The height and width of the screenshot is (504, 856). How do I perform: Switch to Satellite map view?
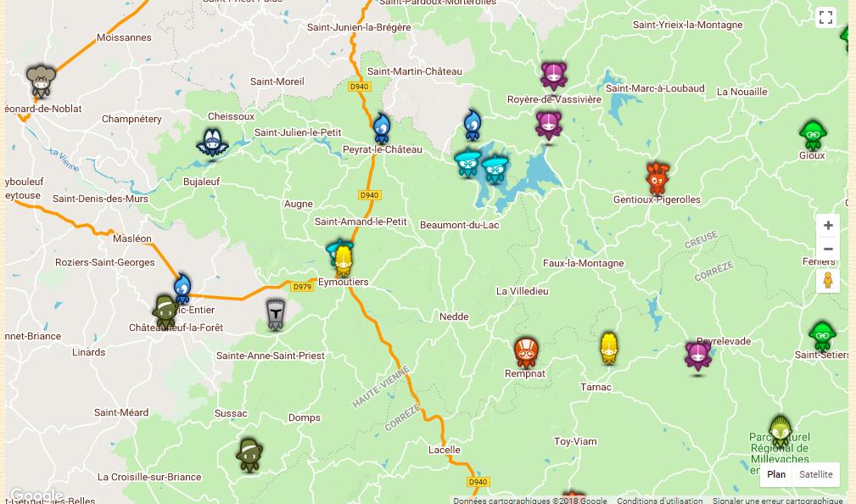pyautogui.click(x=815, y=474)
